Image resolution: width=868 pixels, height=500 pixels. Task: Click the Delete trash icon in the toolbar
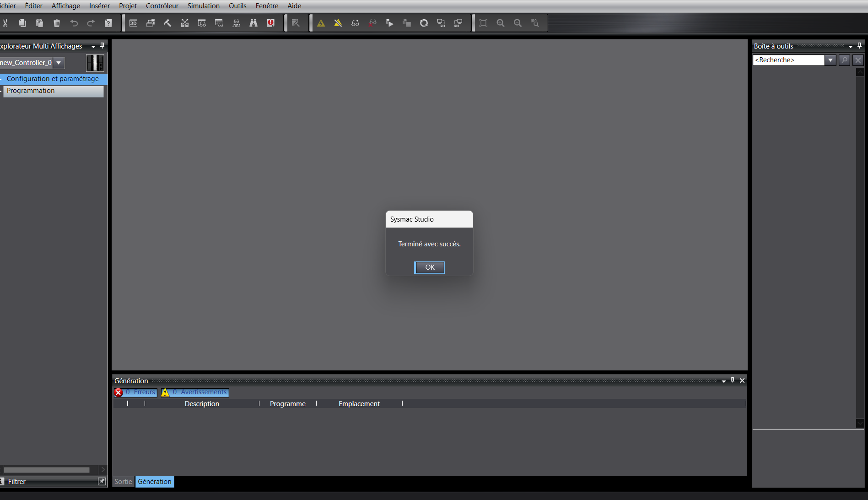click(x=57, y=23)
